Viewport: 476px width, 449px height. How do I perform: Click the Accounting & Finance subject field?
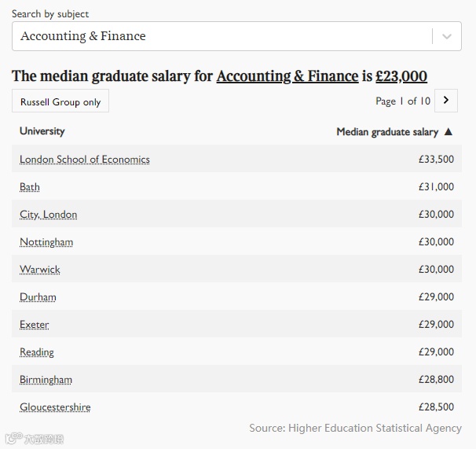220,36
